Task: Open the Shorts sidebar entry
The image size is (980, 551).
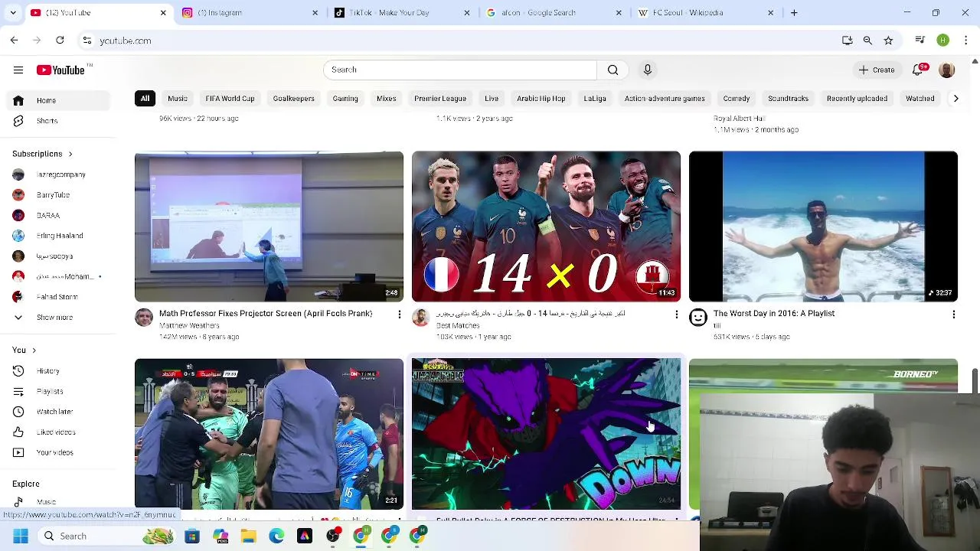Action: pyautogui.click(x=57, y=121)
